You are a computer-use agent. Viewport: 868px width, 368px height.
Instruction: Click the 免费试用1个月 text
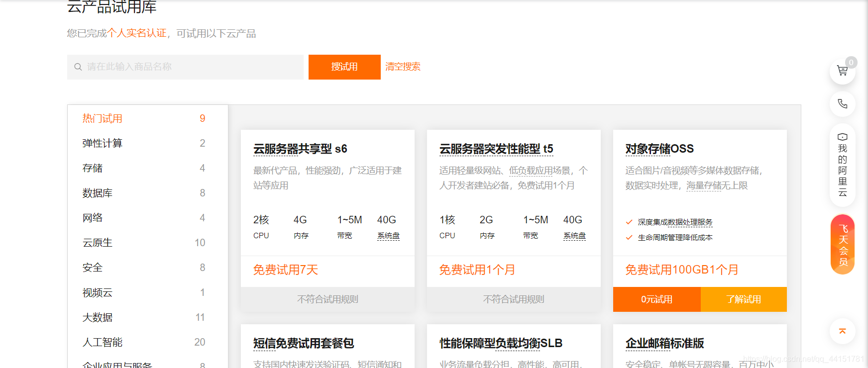(477, 270)
